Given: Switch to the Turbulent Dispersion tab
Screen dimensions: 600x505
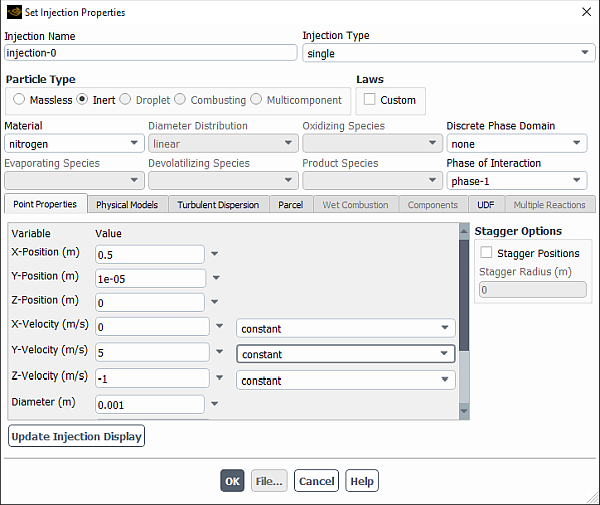Looking at the screenshot, I should click(218, 205).
